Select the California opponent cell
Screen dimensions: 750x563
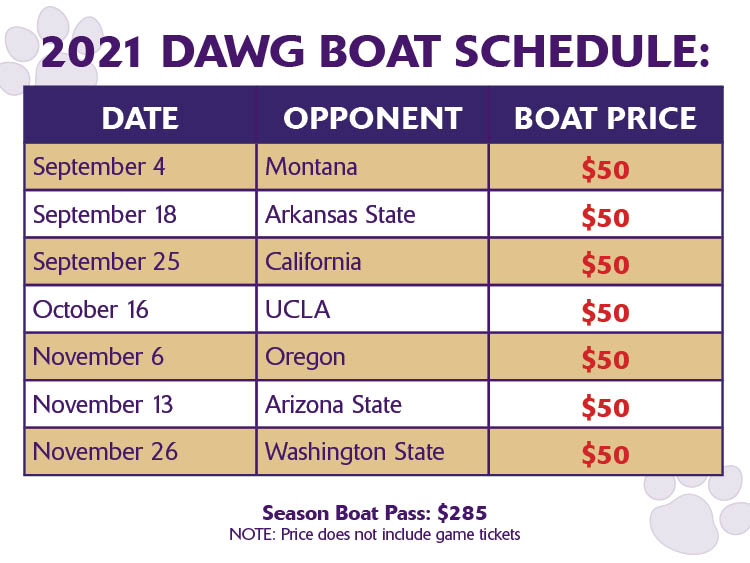pos(373,262)
